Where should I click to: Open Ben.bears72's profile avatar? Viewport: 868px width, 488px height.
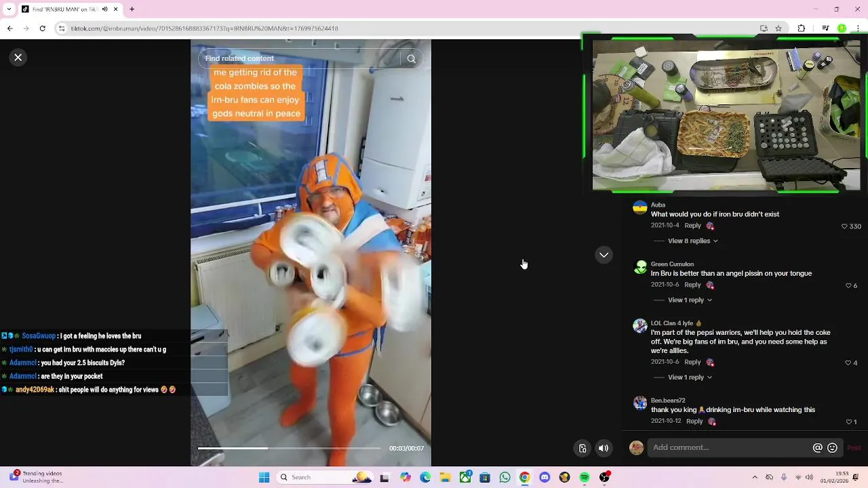(x=640, y=403)
